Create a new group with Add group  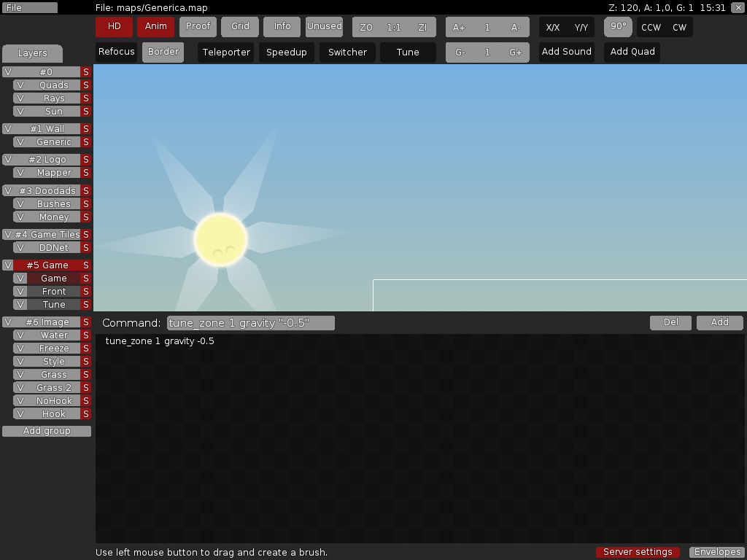click(46, 430)
